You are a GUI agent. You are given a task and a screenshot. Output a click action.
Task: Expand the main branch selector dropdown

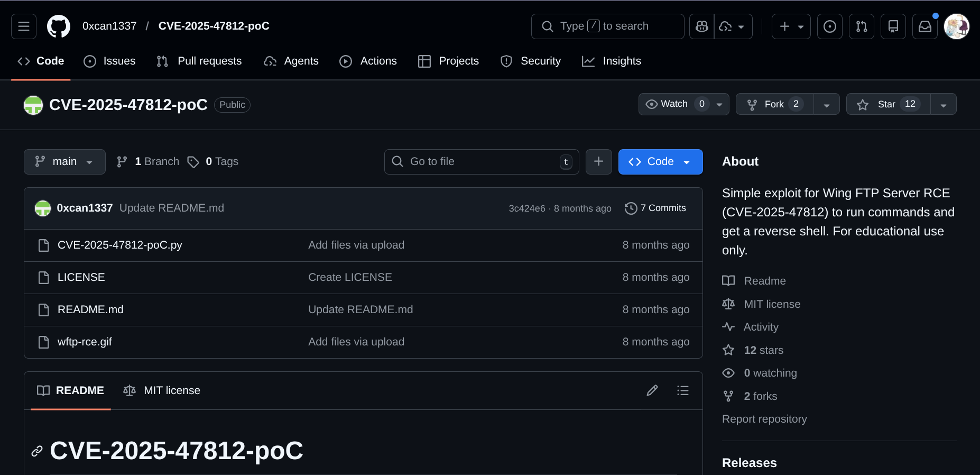[x=64, y=162]
